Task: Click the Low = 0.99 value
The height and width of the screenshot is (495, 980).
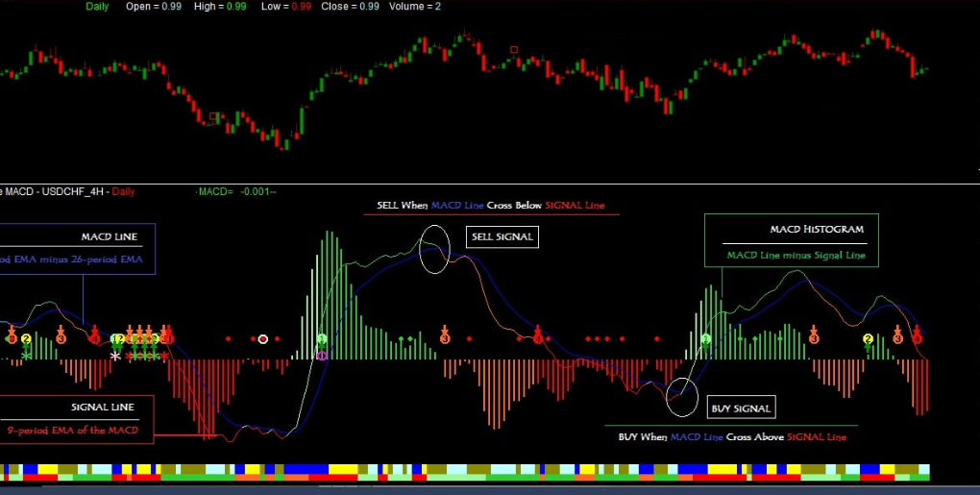Action: coord(285,7)
